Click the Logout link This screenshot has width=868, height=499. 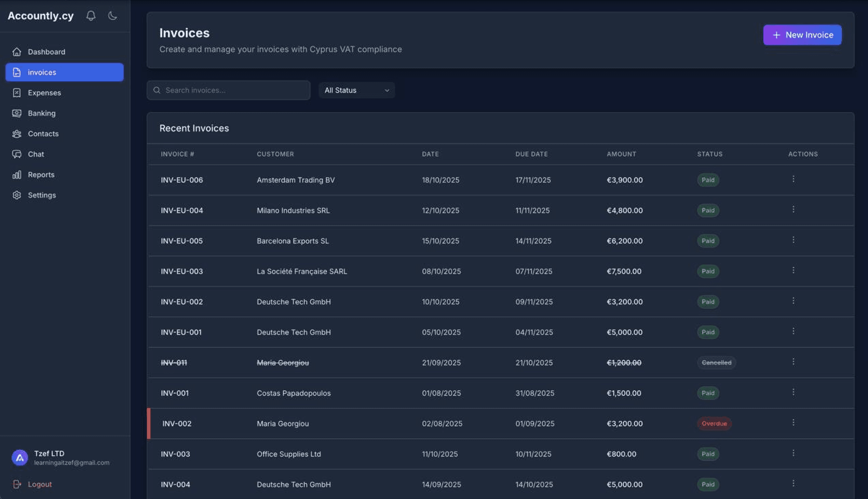pos(39,484)
